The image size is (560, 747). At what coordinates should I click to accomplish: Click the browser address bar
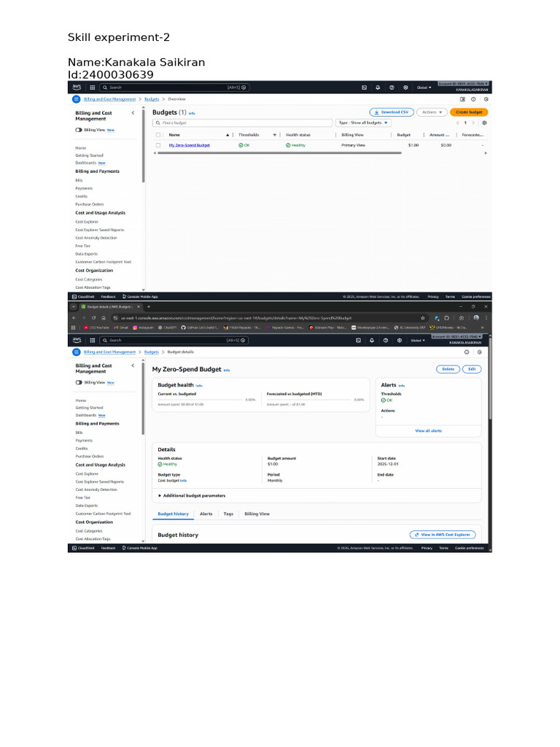pos(269,318)
